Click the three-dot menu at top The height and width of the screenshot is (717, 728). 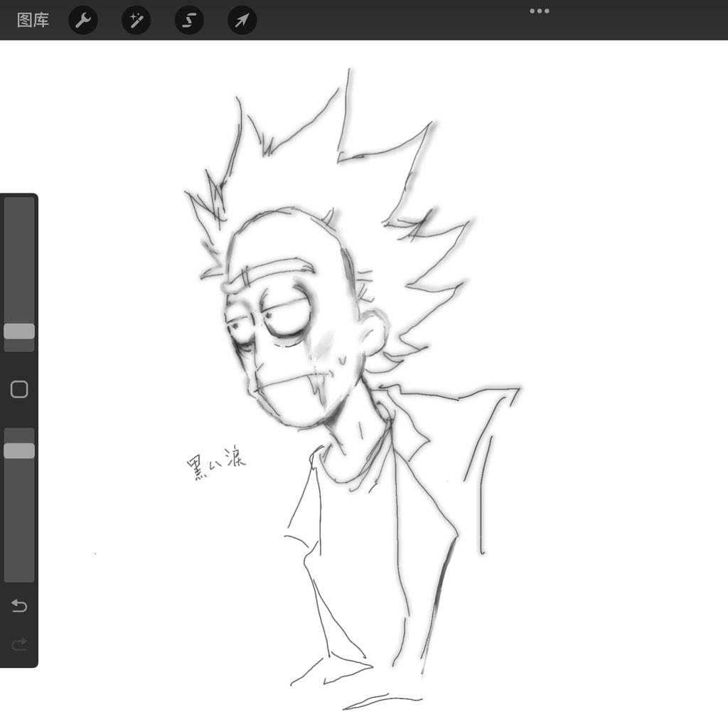point(540,11)
